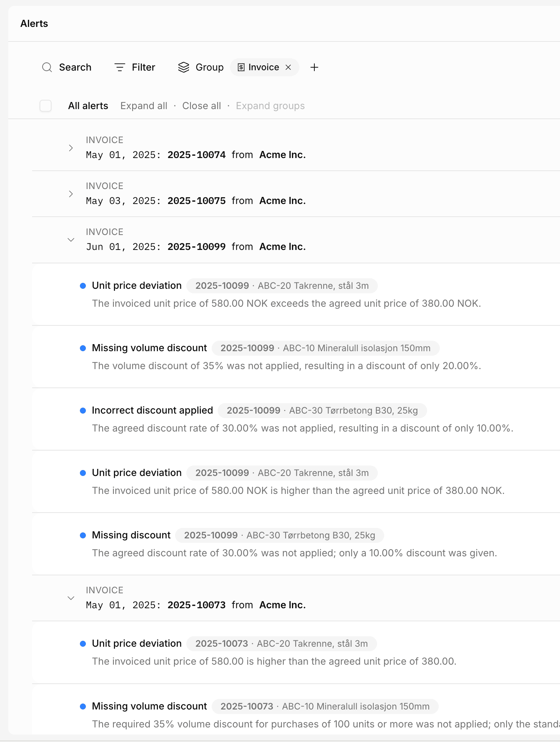This screenshot has width=560, height=742.
Task: Collapse invoice 2025-10099 group
Action: 71,240
